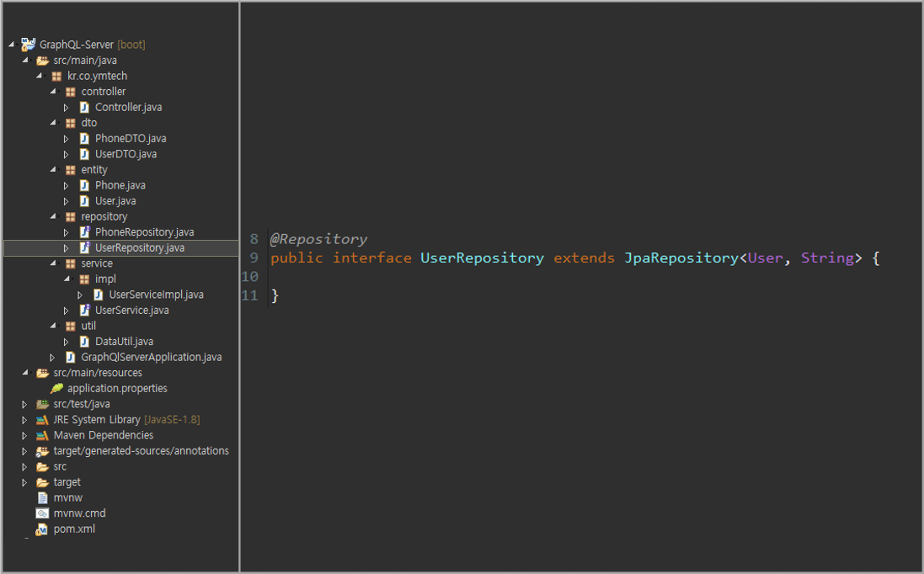Viewport: 924px width, 574px height.
Task: Select UserDTO.java in the dto package
Action: click(x=126, y=155)
